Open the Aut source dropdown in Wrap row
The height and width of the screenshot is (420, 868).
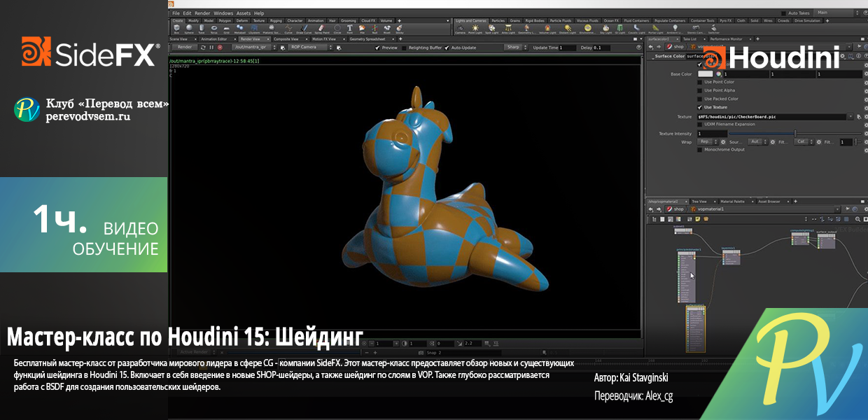pyautogui.click(x=758, y=142)
